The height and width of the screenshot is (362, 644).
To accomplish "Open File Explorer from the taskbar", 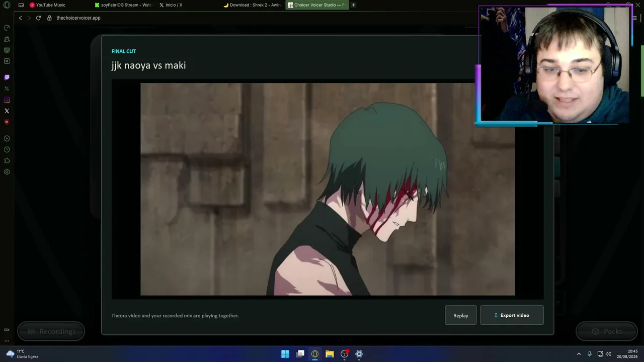I will pyautogui.click(x=330, y=354).
